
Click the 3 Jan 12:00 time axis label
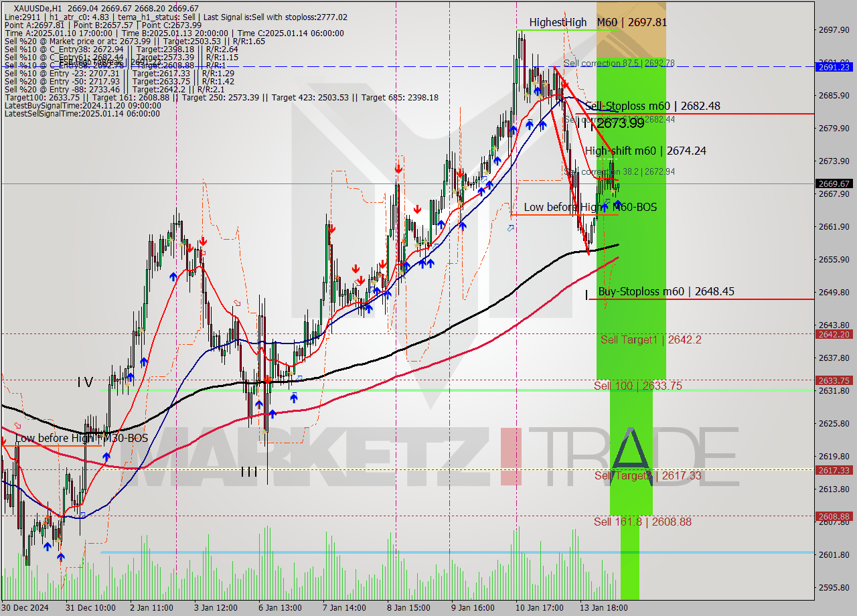click(216, 608)
